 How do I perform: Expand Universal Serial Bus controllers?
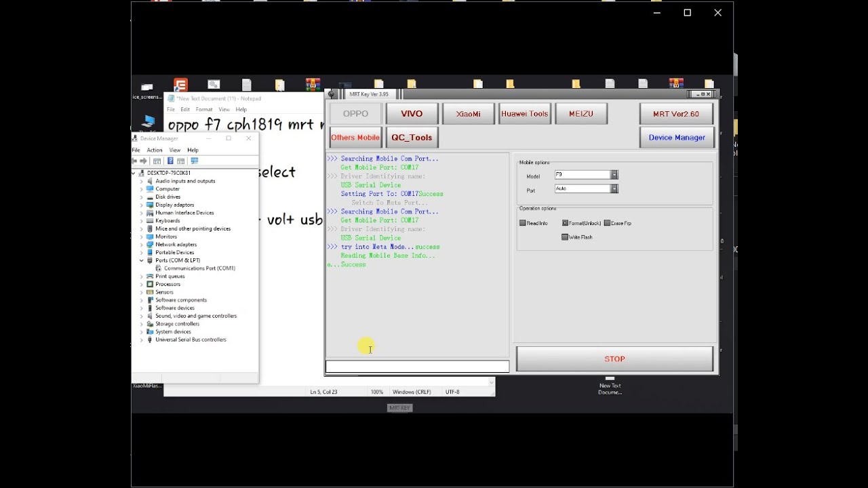[141, 340]
